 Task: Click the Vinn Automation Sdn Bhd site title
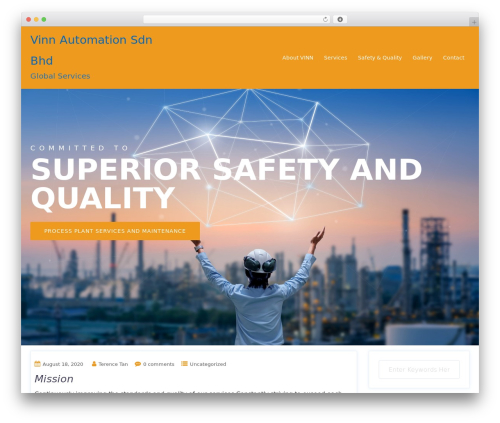coord(91,50)
